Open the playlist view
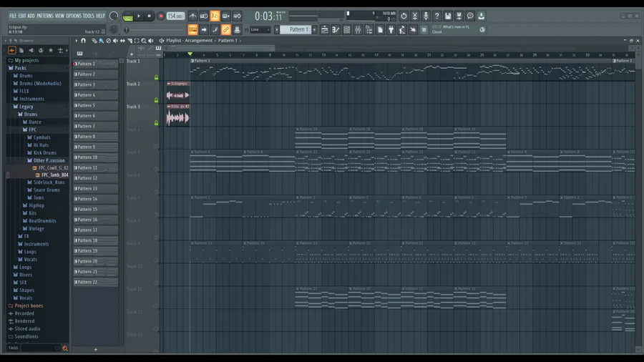 (x=324, y=29)
